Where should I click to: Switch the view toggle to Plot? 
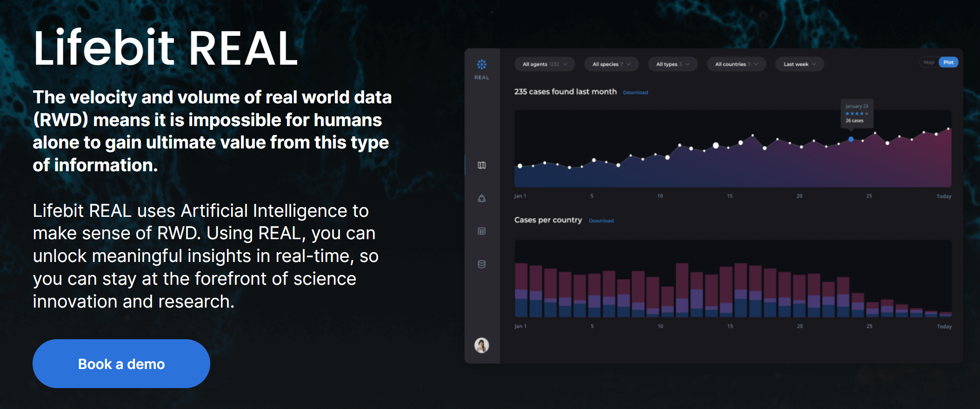click(948, 62)
